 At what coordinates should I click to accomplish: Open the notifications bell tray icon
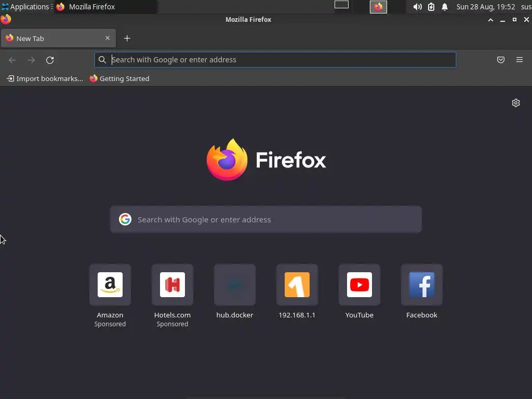445,7
